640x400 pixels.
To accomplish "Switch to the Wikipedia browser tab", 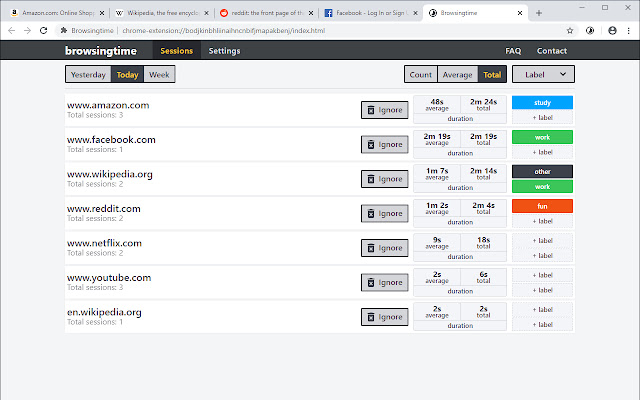I will click(x=162, y=13).
